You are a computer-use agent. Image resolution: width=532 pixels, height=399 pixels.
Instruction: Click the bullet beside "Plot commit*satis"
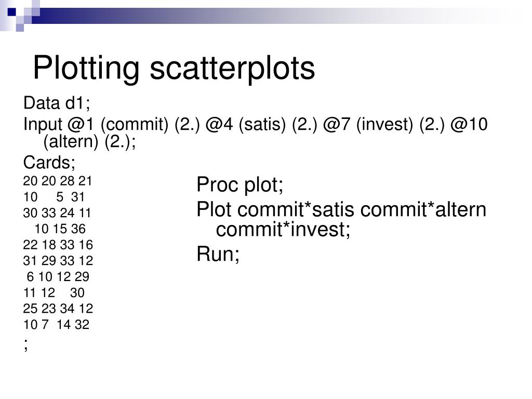pyautogui.click(x=189, y=210)
